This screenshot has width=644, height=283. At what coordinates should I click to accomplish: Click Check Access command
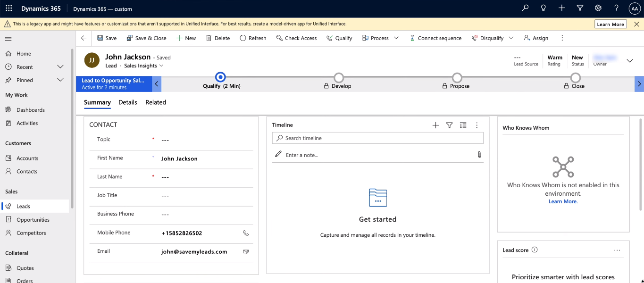point(296,38)
